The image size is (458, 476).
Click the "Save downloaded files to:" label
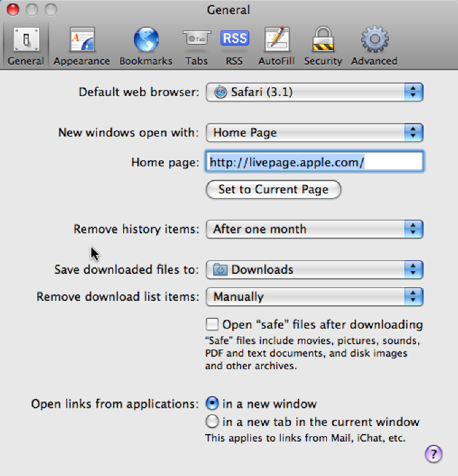[127, 270]
